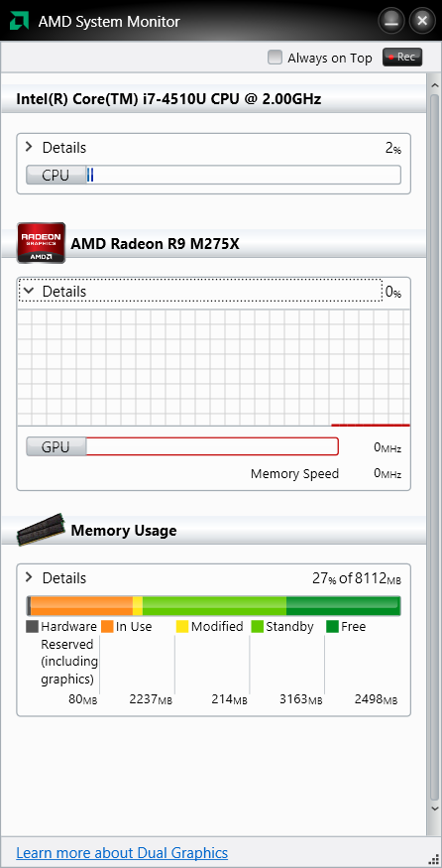Click the scrollbar up arrow
The image size is (442, 868).
(434, 85)
